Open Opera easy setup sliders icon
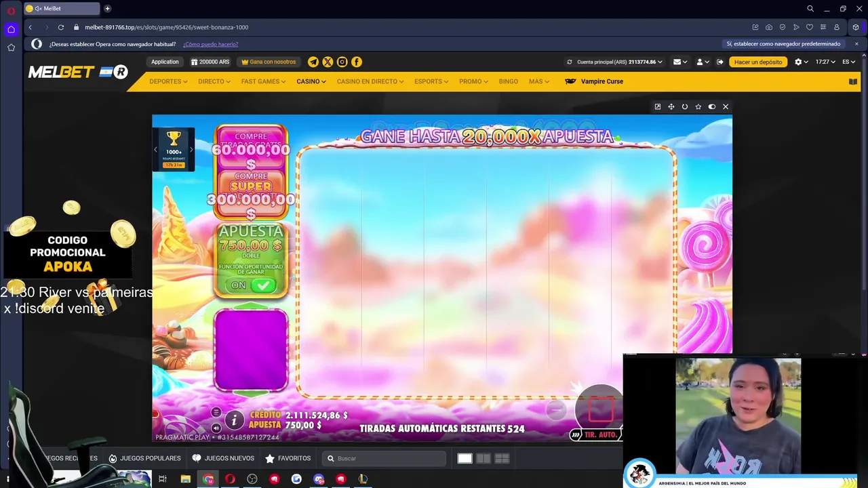The height and width of the screenshot is (488, 868). pyautogui.click(x=823, y=27)
